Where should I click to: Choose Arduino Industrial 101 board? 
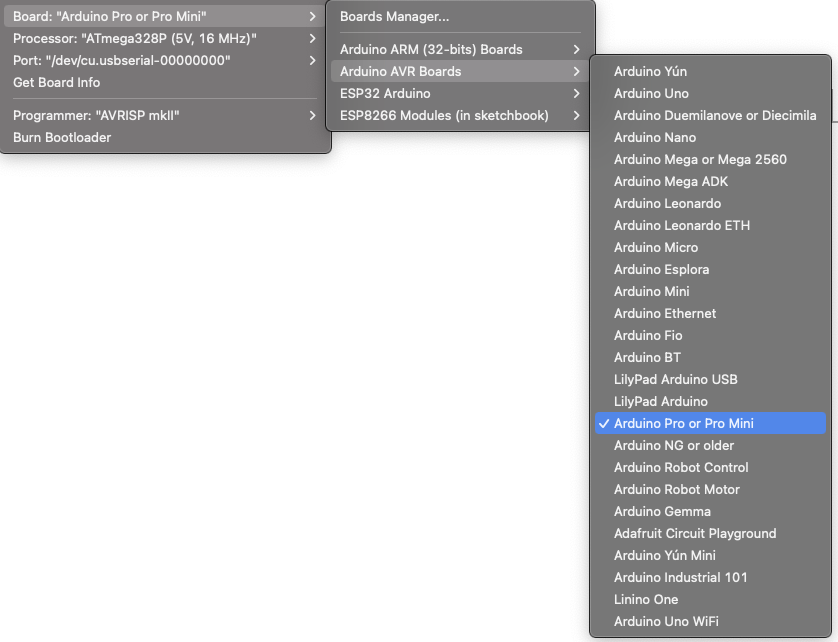coord(710,577)
